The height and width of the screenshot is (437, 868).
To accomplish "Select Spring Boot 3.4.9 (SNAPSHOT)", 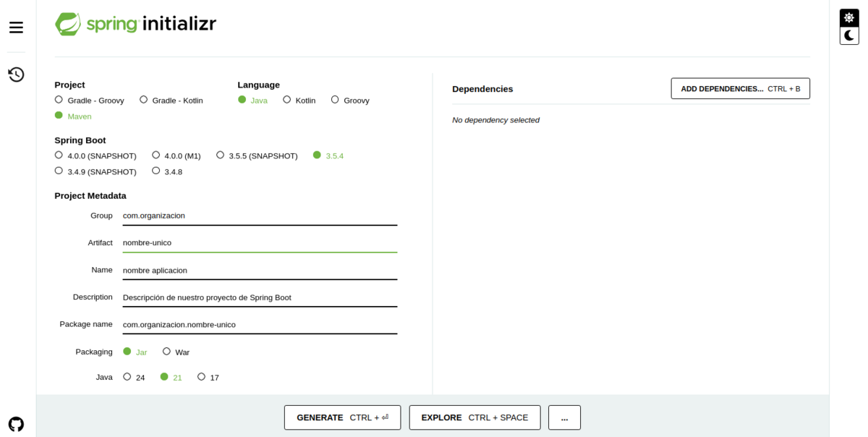I will [95, 171].
